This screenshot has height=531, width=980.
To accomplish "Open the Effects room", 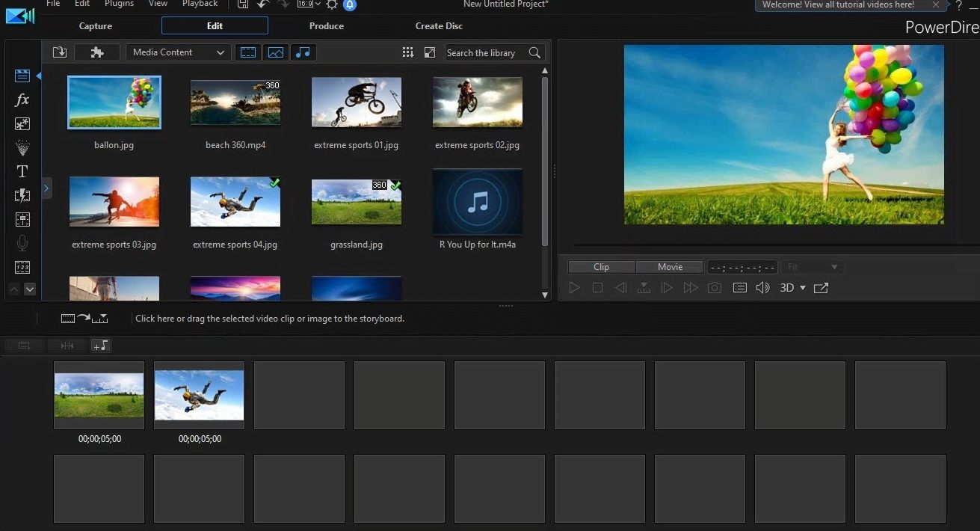I will point(22,99).
